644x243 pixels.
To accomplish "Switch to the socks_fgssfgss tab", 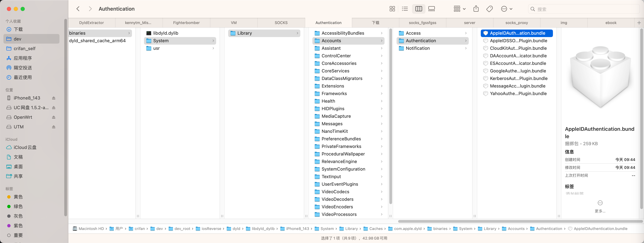I will point(423,23).
